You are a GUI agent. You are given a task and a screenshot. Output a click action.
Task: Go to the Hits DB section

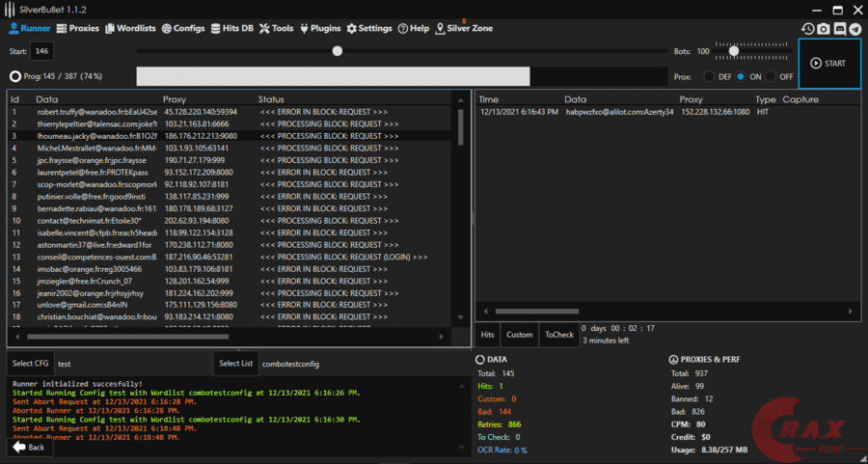click(x=233, y=29)
